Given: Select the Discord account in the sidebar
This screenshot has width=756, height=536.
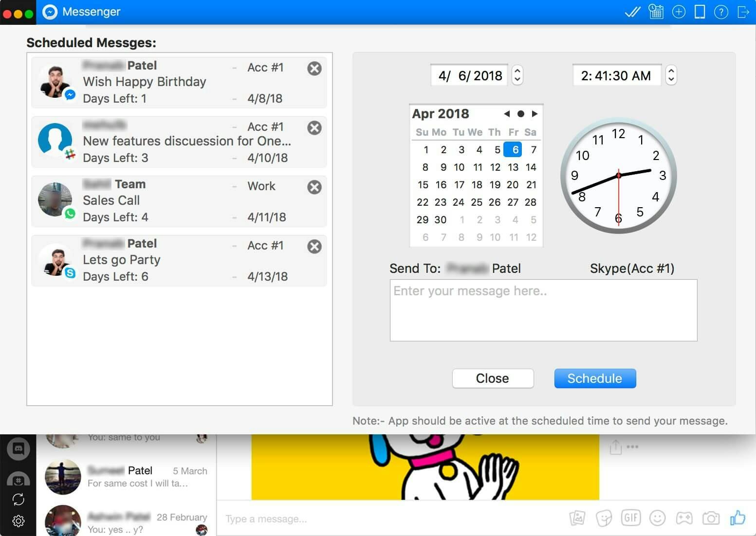Looking at the screenshot, I should point(18,448).
